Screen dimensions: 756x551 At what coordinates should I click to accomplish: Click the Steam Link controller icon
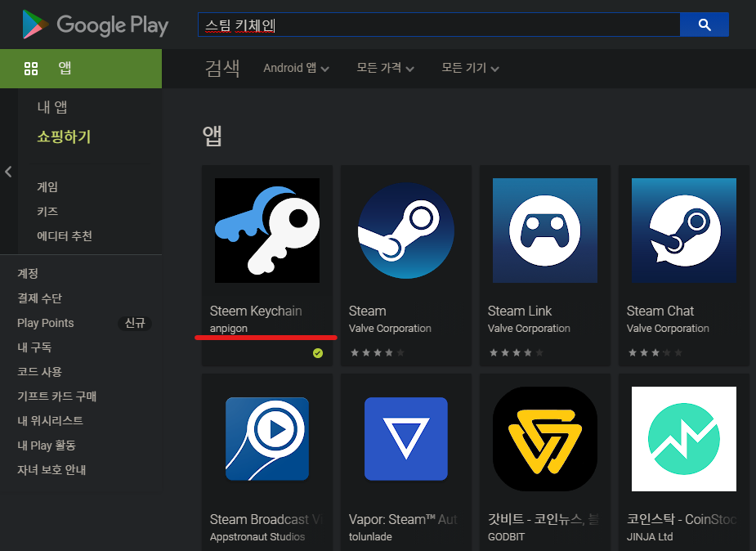(545, 231)
